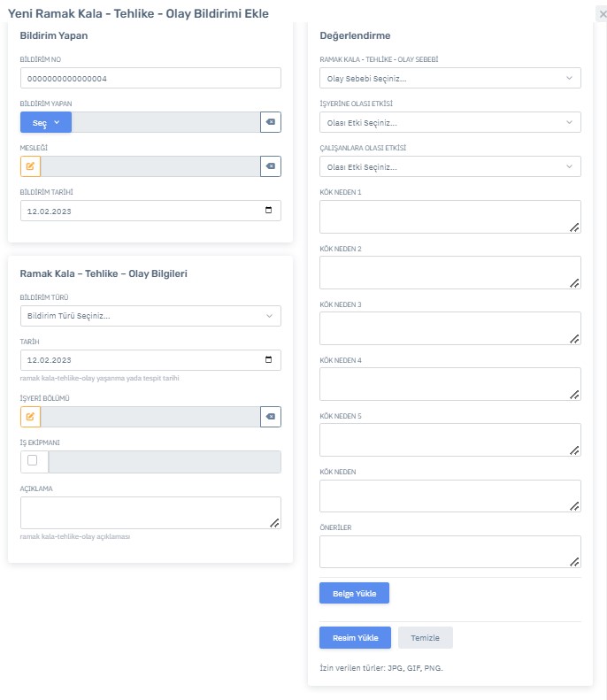
Task: Expand the İşyerine Olası Etkisi dropdown
Action: [x=449, y=122]
